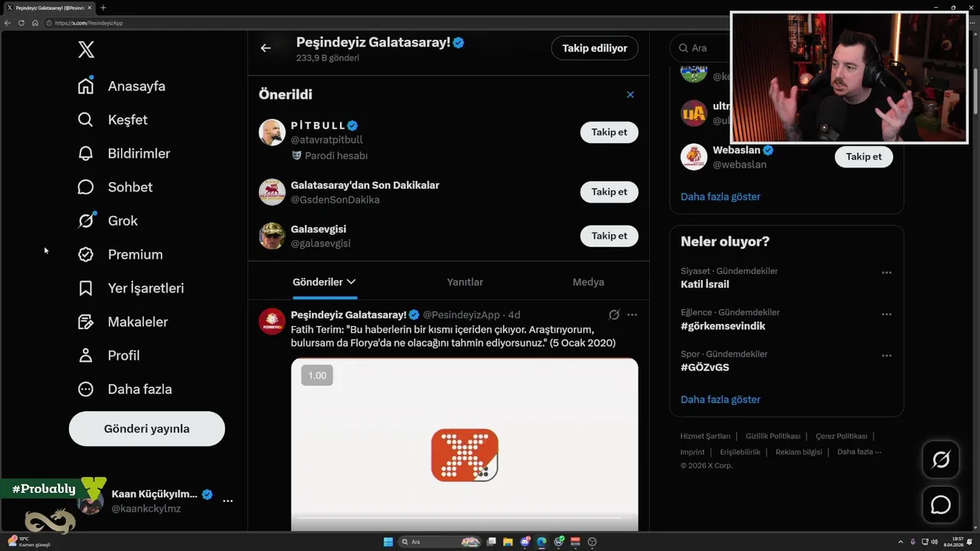Open Reklam bilgisi footer link
The height and width of the screenshot is (551, 980).
click(x=799, y=452)
